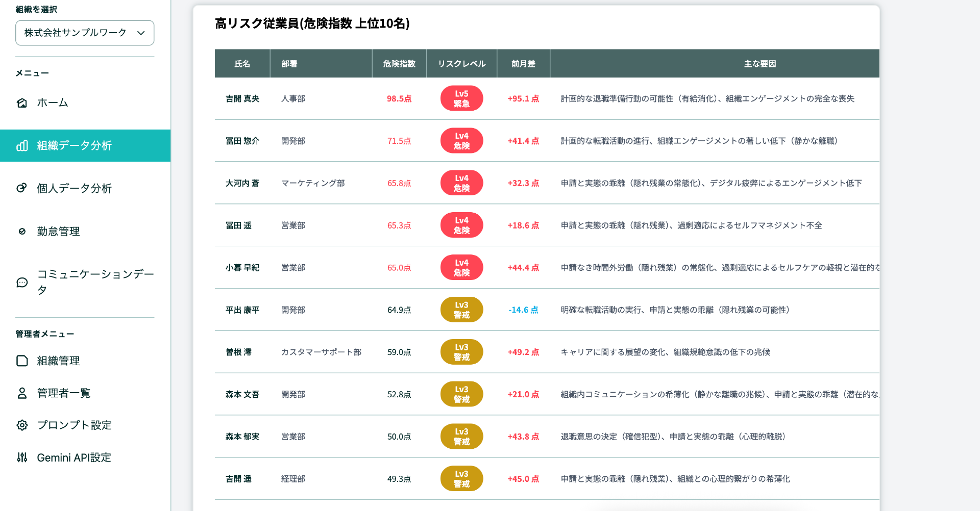
Task: Click the 勤怠管理 check-circle icon
Action: 22,232
